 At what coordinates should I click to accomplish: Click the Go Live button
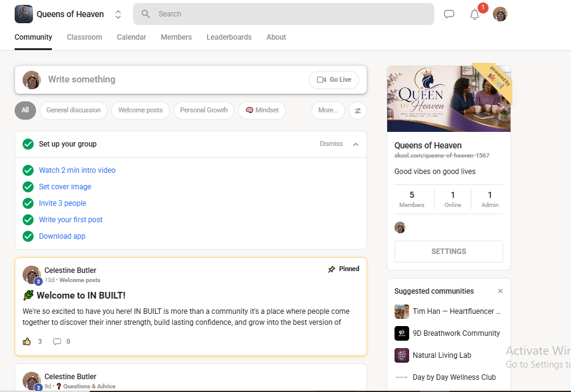(334, 80)
